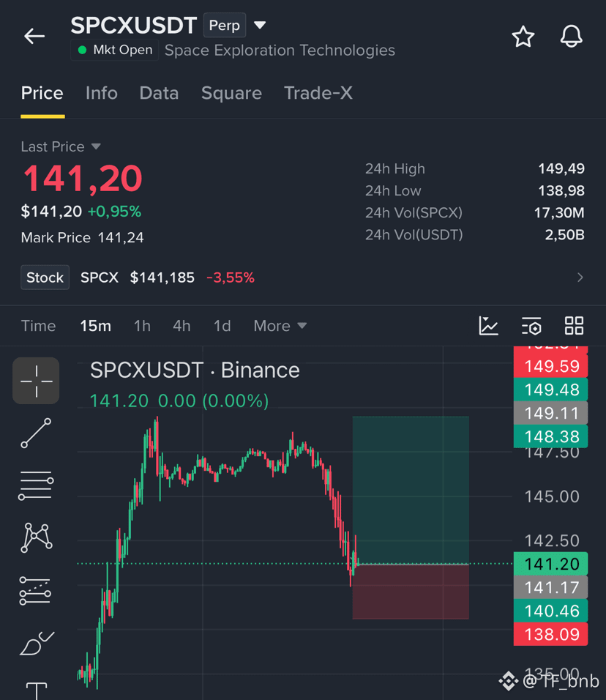The image size is (606, 700).
Task: Click the 24h Vol(USDT) value 2,50B
Action: point(564,235)
